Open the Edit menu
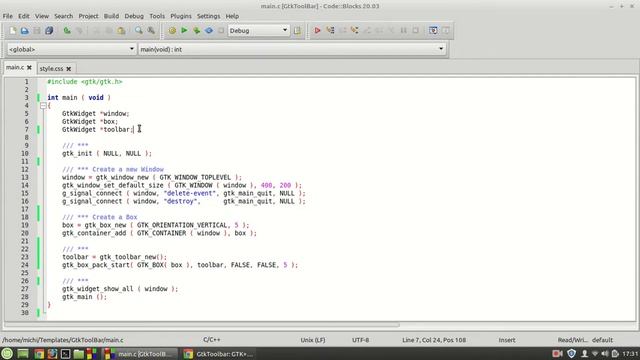The width and height of the screenshot is (640, 360). (24, 16)
